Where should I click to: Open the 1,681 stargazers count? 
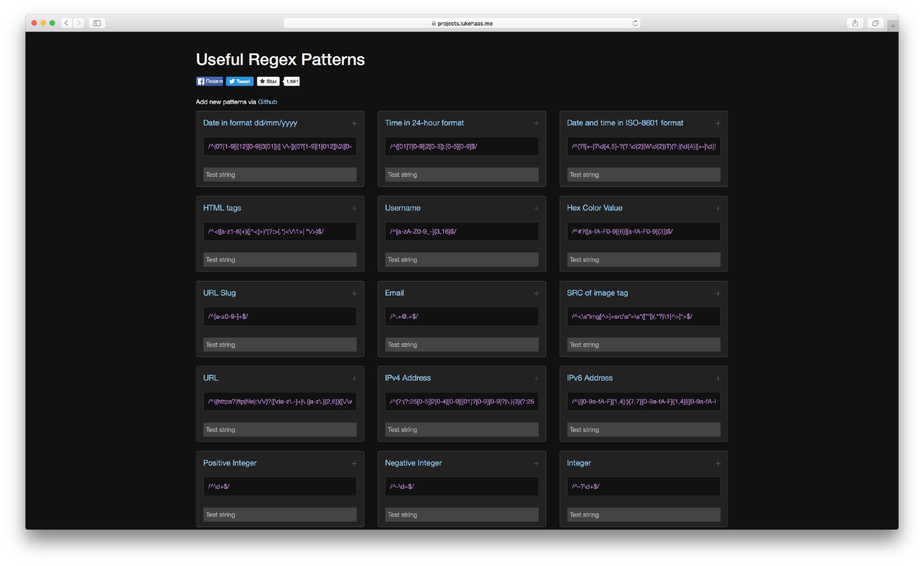pyautogui.click(x=292, y=81)
